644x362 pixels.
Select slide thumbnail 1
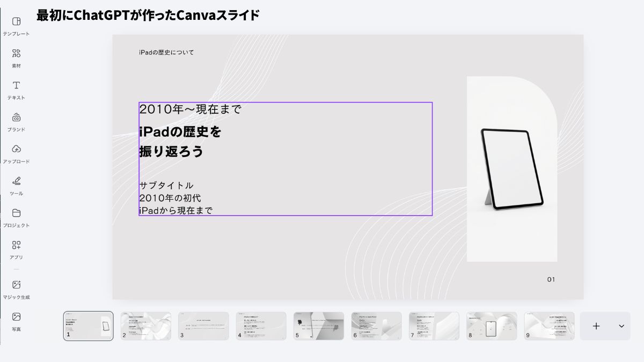pos(88,326)
